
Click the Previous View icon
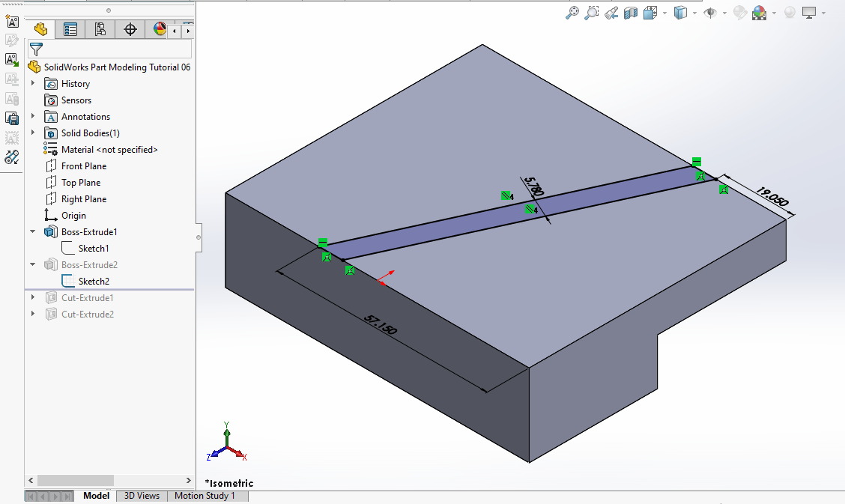[x=611, y=13]
